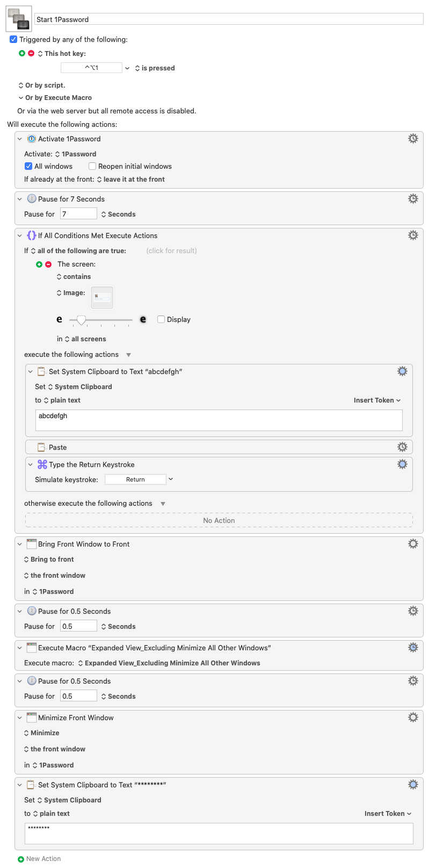Click the window icon of Bring Front Window action
429x868 pixels.
tap(32, 544)
